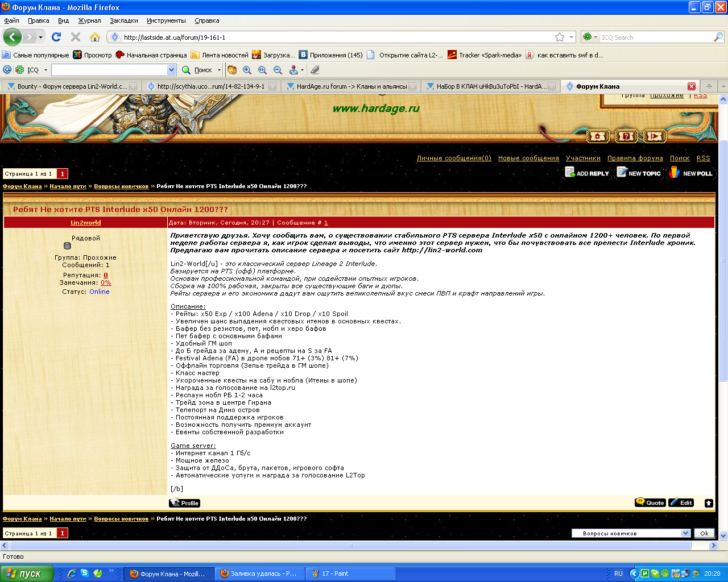Open the Закладки menu
Screen dimensions: 728x582
click(x=124, y=20)
